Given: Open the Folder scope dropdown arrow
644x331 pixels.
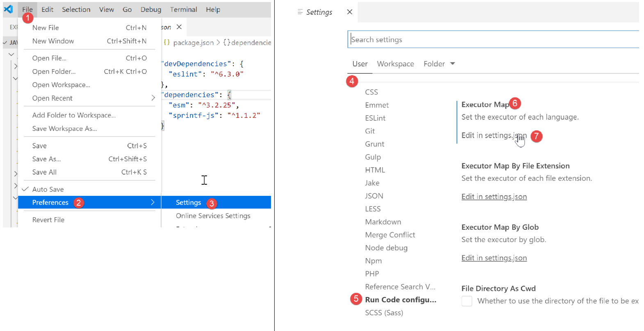Looking at the screenshot, I should [453, 63].
